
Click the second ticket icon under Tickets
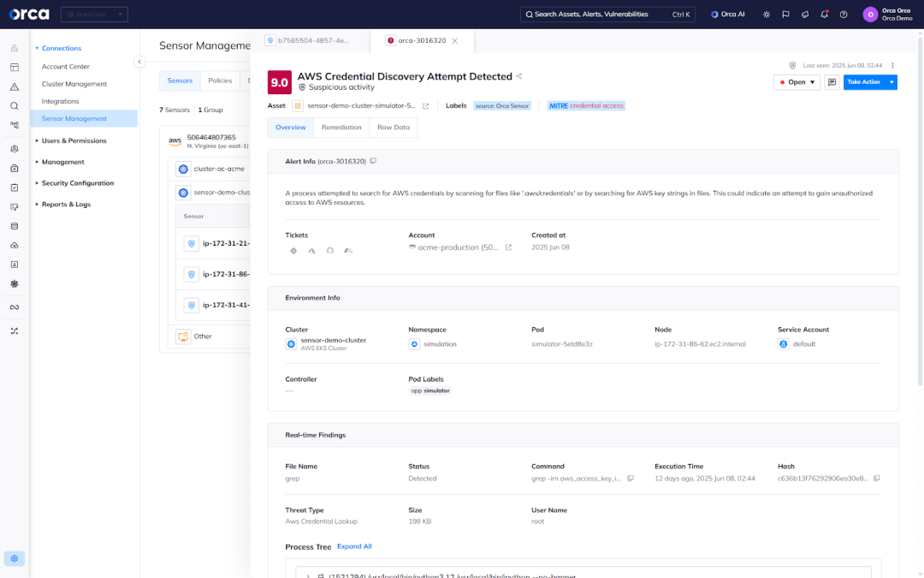pos(311,251)
